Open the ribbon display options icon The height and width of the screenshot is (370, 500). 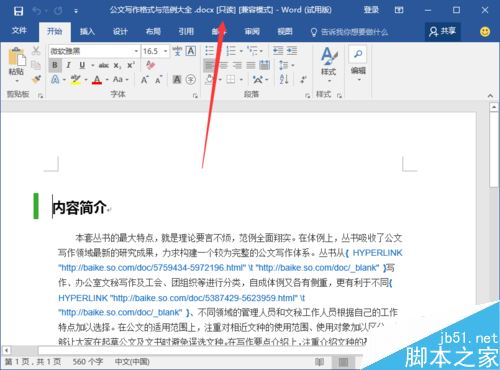coord(399,10)
